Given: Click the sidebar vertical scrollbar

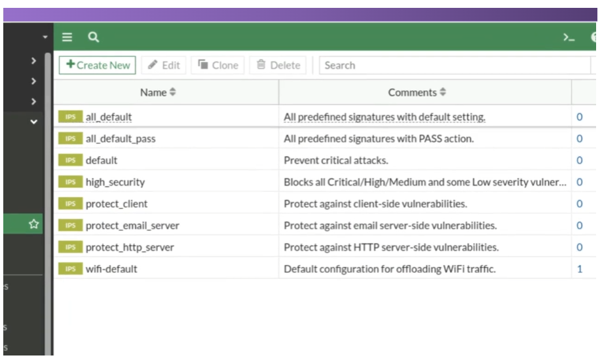Looking at the screenshot, I should click(x=48, y=204).
